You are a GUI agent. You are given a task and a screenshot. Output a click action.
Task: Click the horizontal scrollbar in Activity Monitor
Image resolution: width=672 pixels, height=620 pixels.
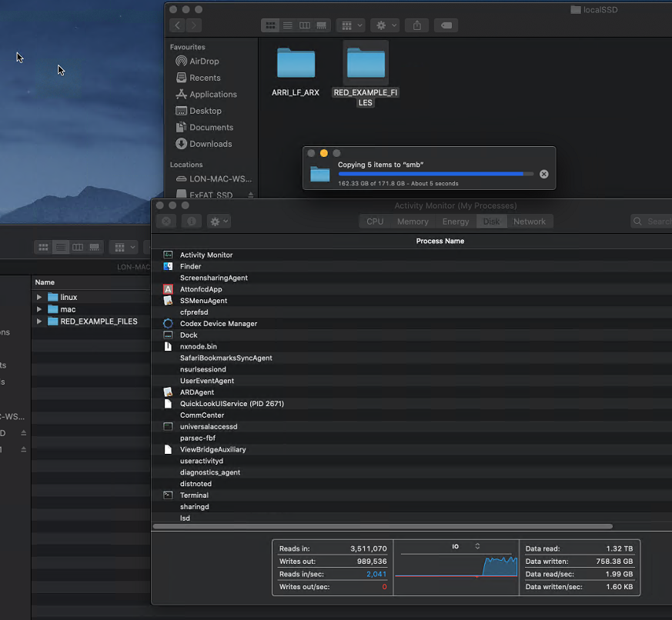pos(383,526)
